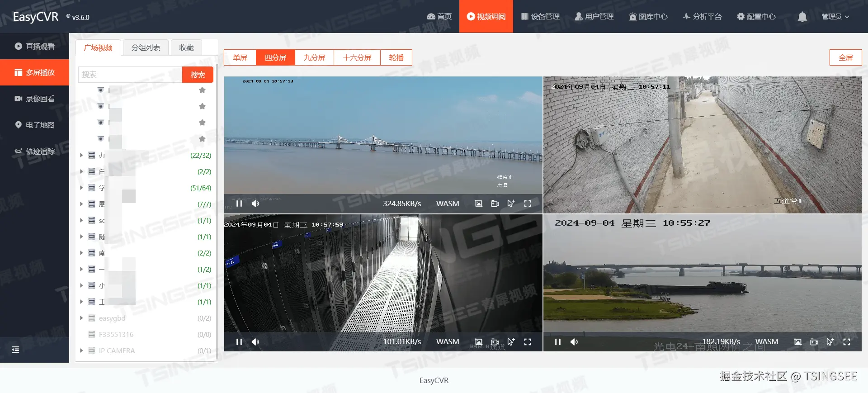Use pointer zoom tool on river bridge video
The height and width of the screenshot is (393, 868).
coord(830,342)
